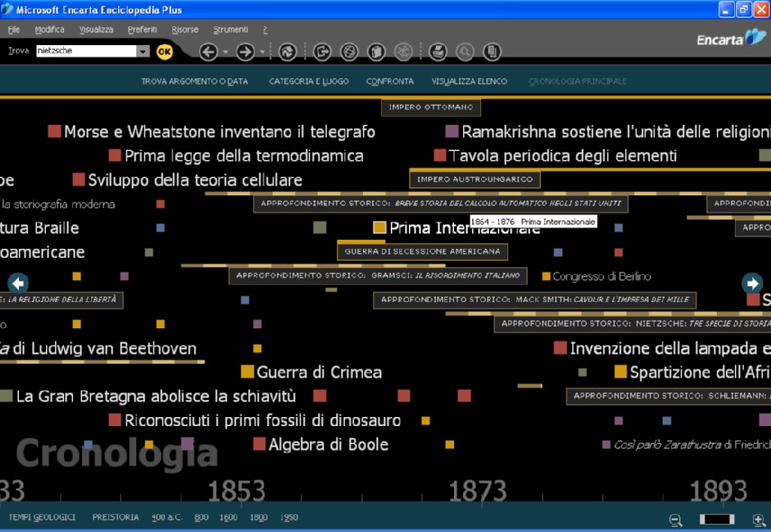This screenshot has height=532, width=771.
Task: Open Approfondimento storico on Mack Smith's Cavour
Action: pyautogui.click(x=535, y=300)
